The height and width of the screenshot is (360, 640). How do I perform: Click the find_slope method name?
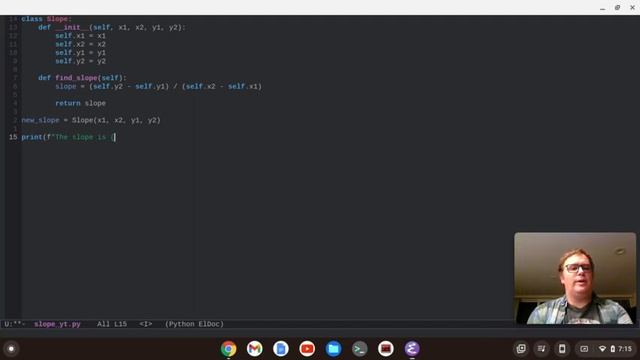pyautogui.click(x=76, y=78)
